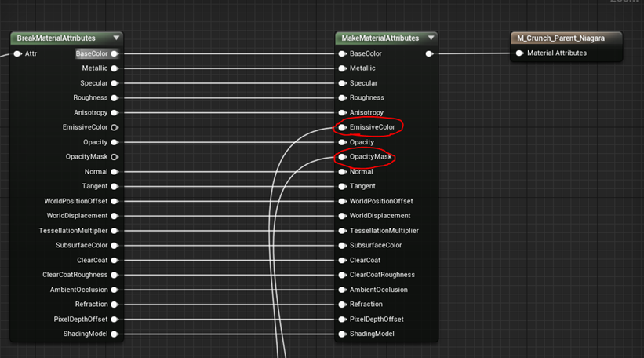Collapse the BreakMaterialAttributes node arrow
644x358 pixels.
click(x=116, y=38)
